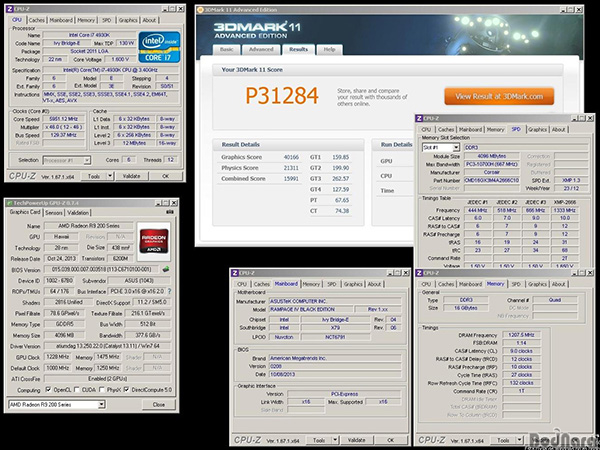Click Physics Score value 21311

point(291,168)
